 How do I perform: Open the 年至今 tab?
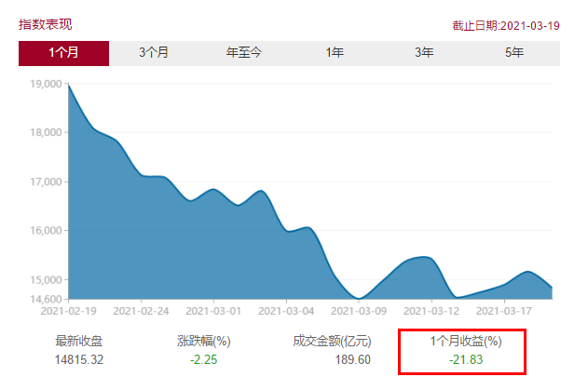[x=244, y=53]
